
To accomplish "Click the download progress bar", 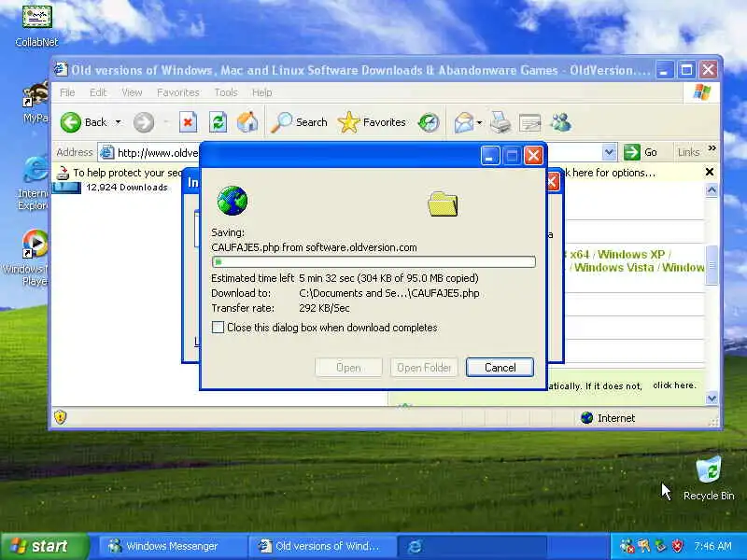I will (x=373, y=262).
